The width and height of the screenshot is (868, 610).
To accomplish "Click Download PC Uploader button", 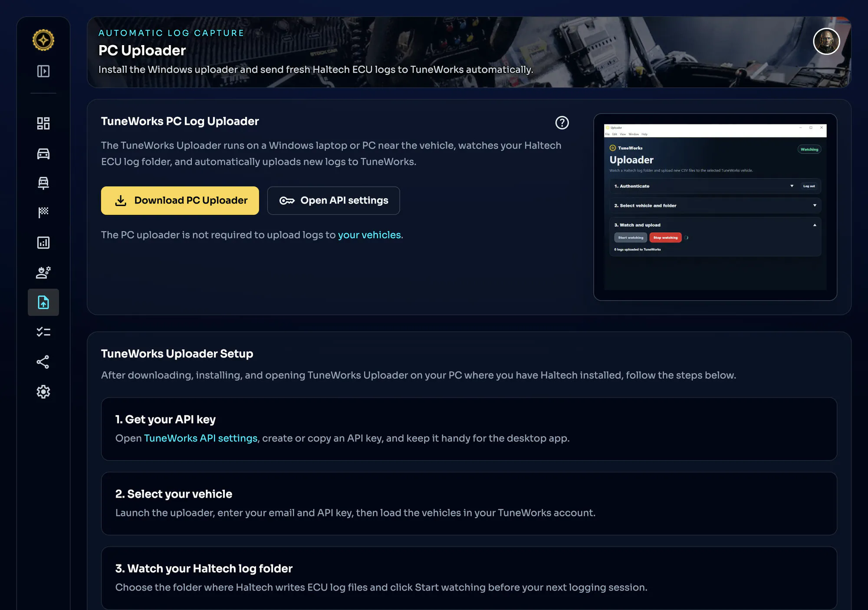I will [x=180, y=200].
